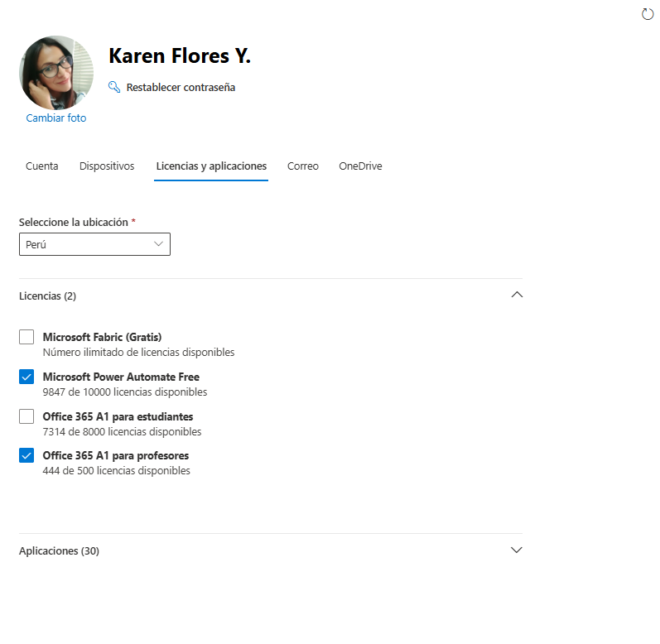Uncheck Office 365 A1 para profesores
This screenshot has height=644, width=660.
click(26, 455)
